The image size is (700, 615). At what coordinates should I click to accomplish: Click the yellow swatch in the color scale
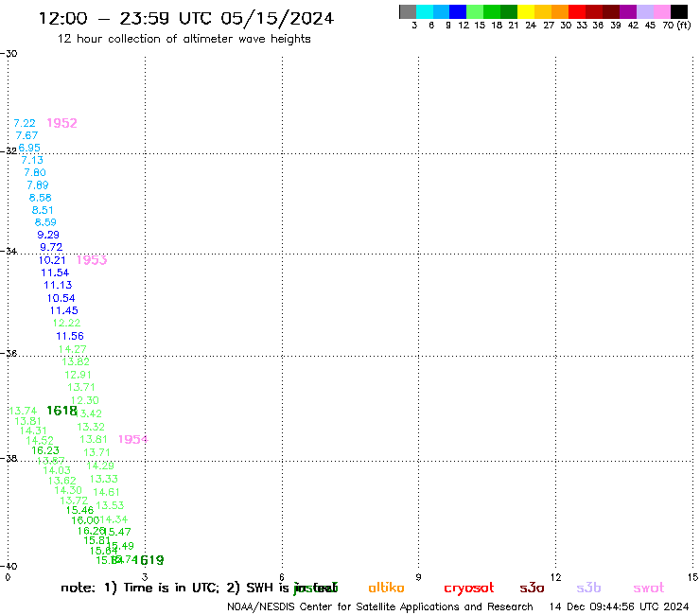(x=526, y=11)
